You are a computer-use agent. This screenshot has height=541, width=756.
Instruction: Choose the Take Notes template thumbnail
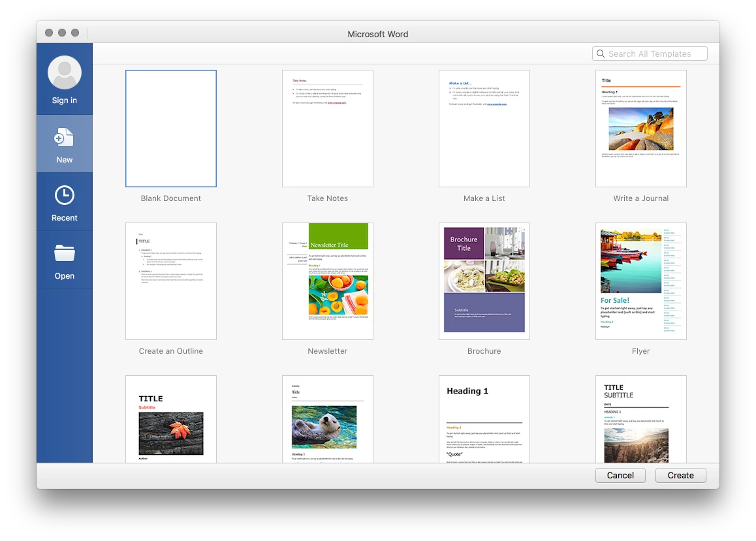pyautogui.click(x=327, y=129)
